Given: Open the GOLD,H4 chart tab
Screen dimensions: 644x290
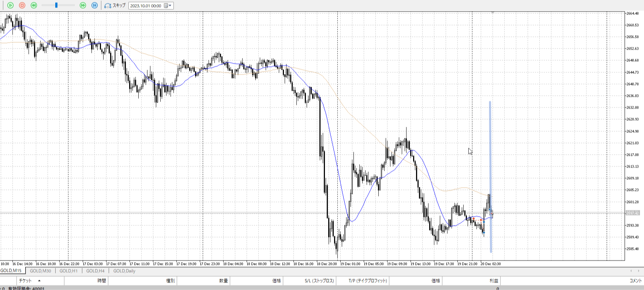Looking at the screenshot, I should pos(95,271).
